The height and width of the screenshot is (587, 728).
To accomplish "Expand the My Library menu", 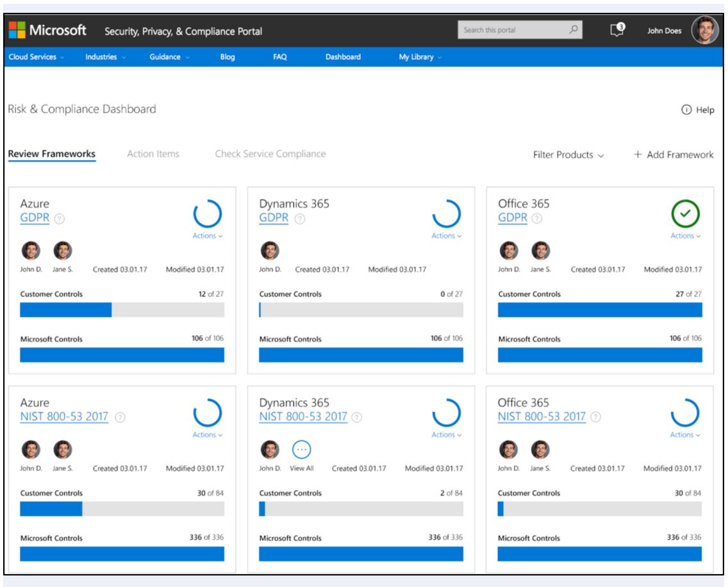I will [x=420, y=56].
